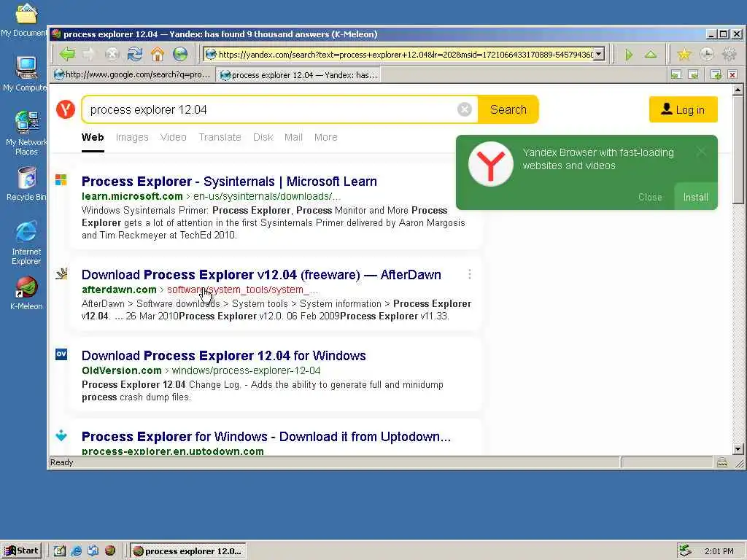Click tray network status icon

point(685,551)
